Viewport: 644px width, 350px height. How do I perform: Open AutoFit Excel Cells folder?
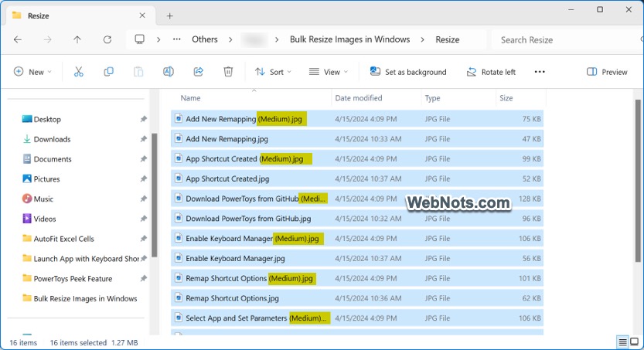click(63, 239)
